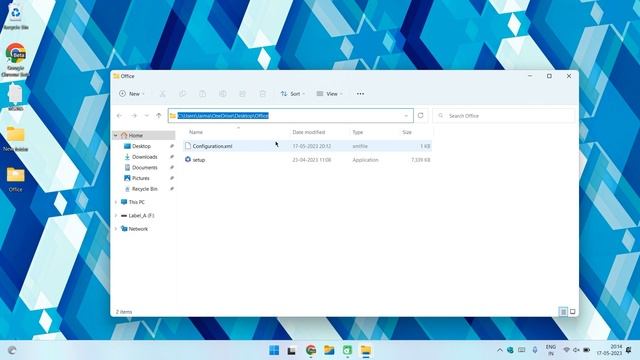Open the Sort dropdown
This screenshot has height=360, width=640.
pyautogui.click(x=293, y=94)
